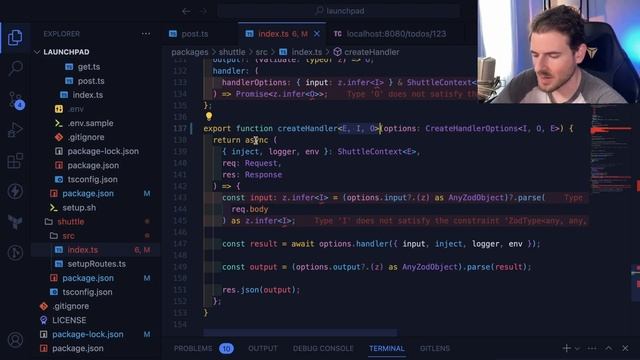Viewport: 640px width, 360px height.
Task: Click line number 149 in the gutter
Action: click(180, 267)
